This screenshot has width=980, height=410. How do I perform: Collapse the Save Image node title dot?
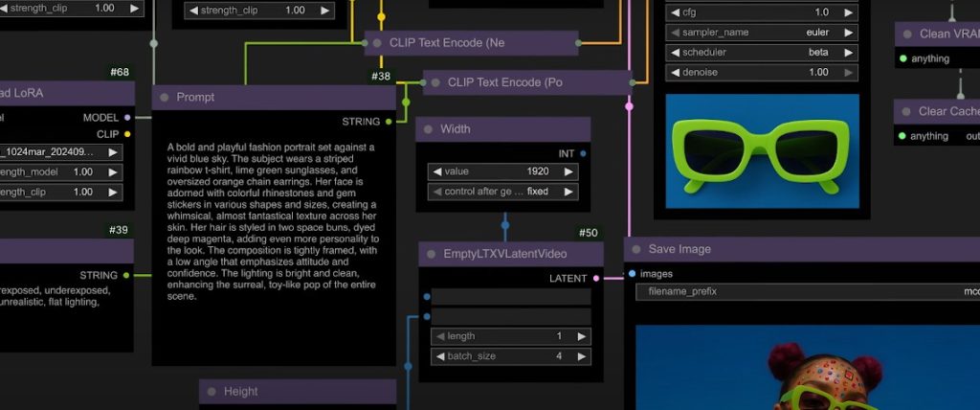pos(636,249)
